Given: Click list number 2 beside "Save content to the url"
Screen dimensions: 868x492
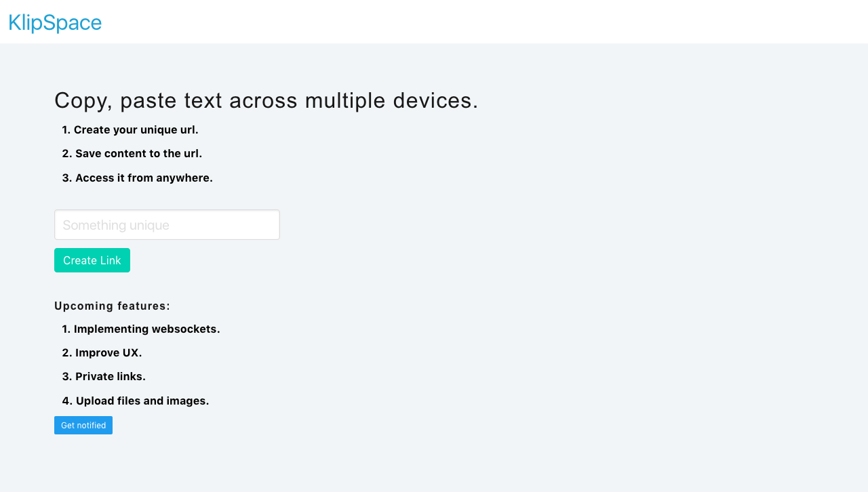Looking at the screenshot, I should [66, 154].
